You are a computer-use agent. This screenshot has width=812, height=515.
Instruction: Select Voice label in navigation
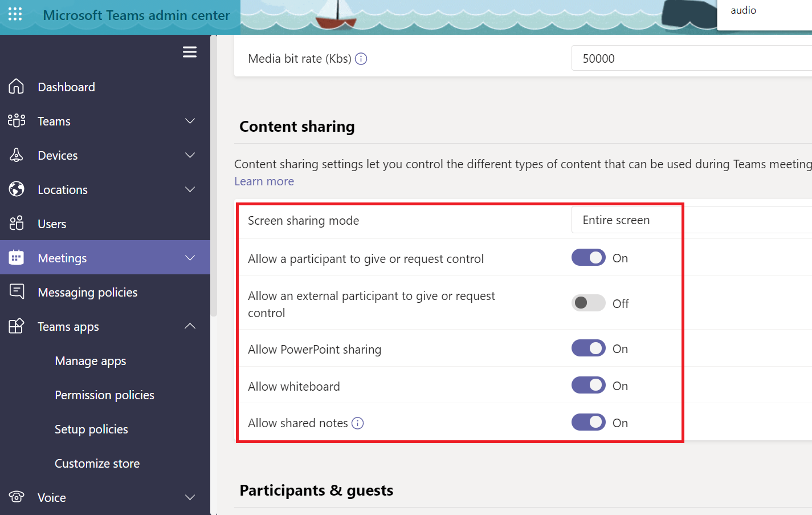(x=52, y=498)
